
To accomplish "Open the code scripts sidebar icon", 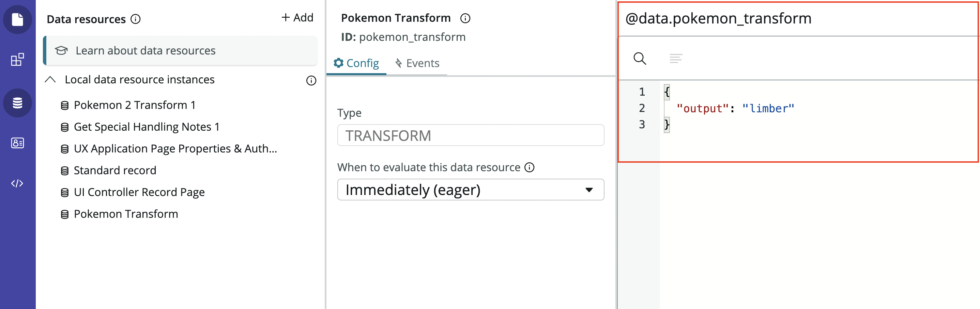I will pos(17,183).
